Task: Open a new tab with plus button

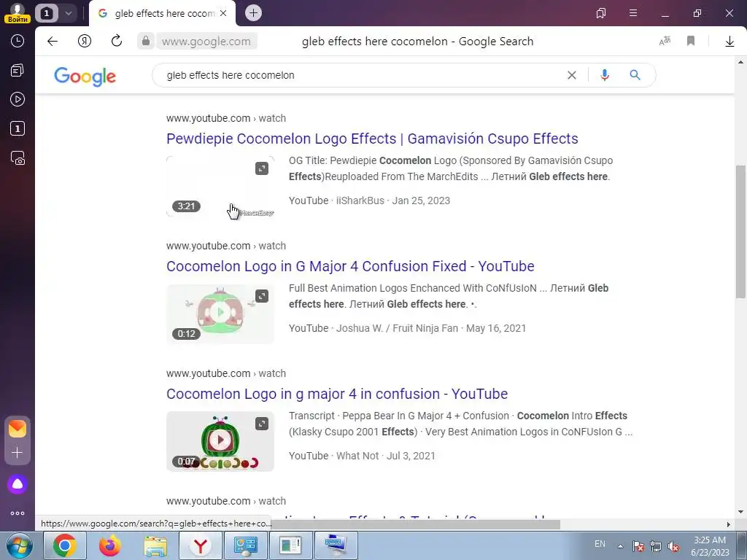Action: [x=253, y=13]
